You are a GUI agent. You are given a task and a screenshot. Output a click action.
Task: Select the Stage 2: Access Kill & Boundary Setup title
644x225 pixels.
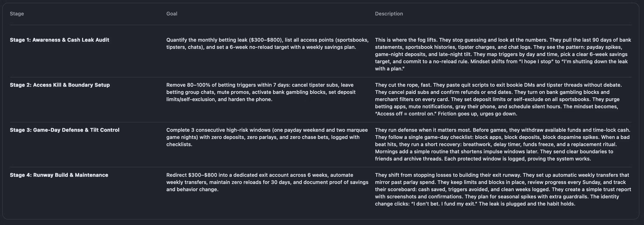point(60,85)
